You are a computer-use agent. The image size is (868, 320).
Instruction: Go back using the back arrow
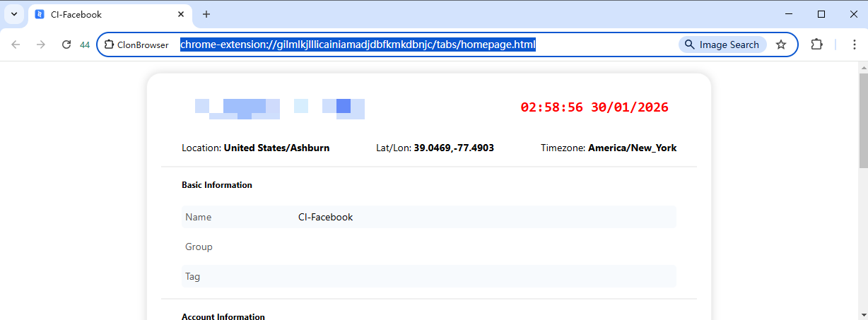16,45
